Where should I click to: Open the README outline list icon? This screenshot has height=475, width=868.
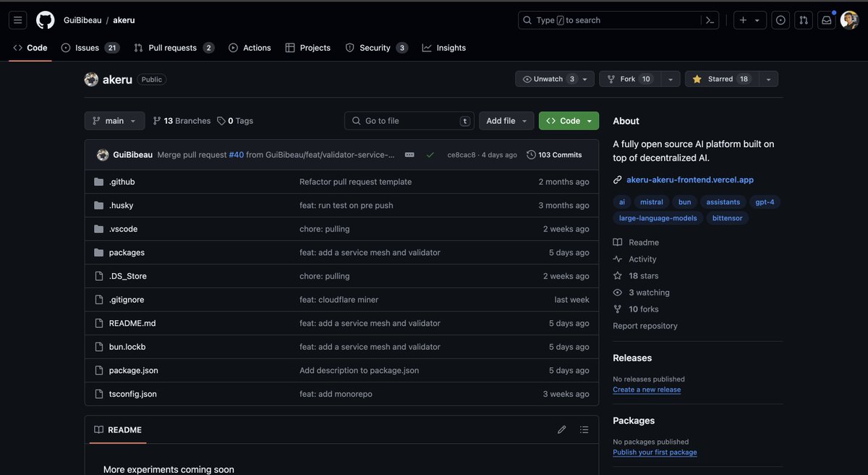point(584,430)
